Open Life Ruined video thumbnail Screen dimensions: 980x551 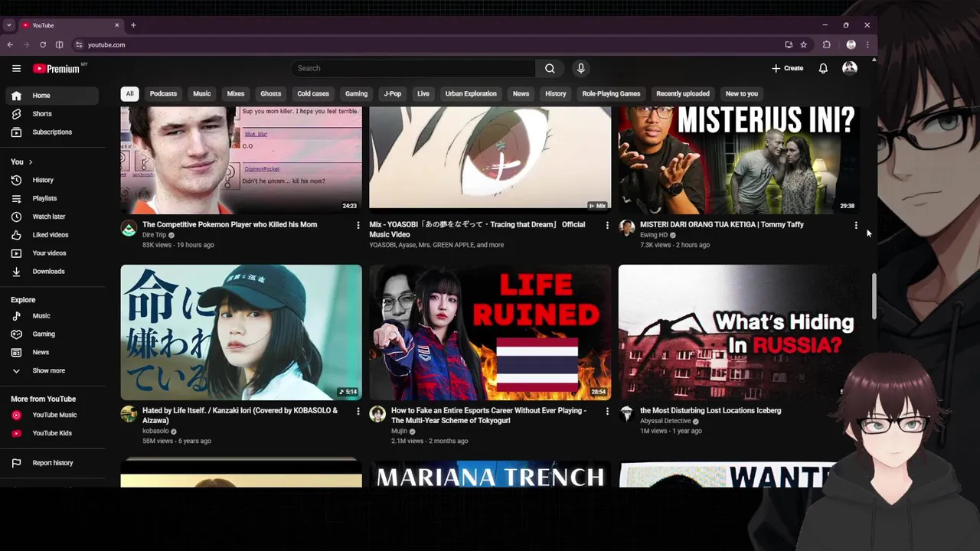click(x=490, y=332)
